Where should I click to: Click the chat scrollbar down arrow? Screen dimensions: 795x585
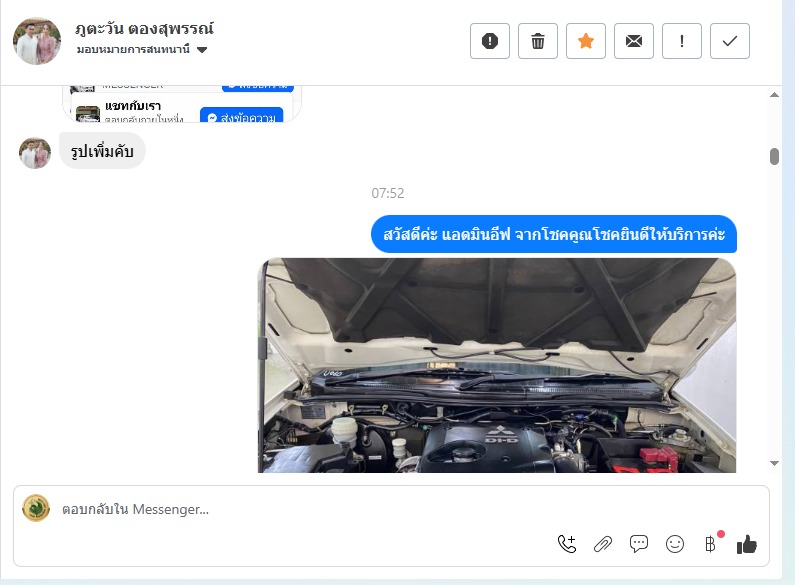(x=774, y=463)
